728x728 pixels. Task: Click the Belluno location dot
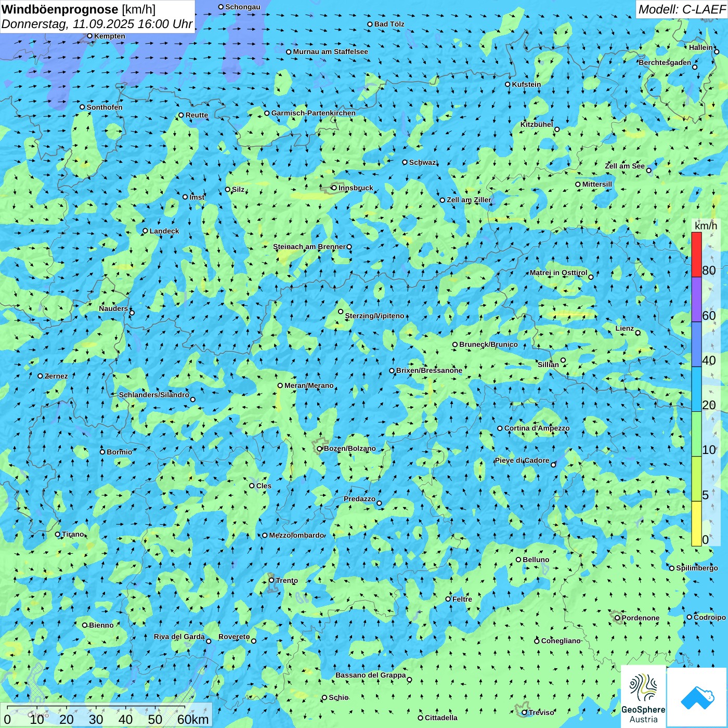(518, 560)
